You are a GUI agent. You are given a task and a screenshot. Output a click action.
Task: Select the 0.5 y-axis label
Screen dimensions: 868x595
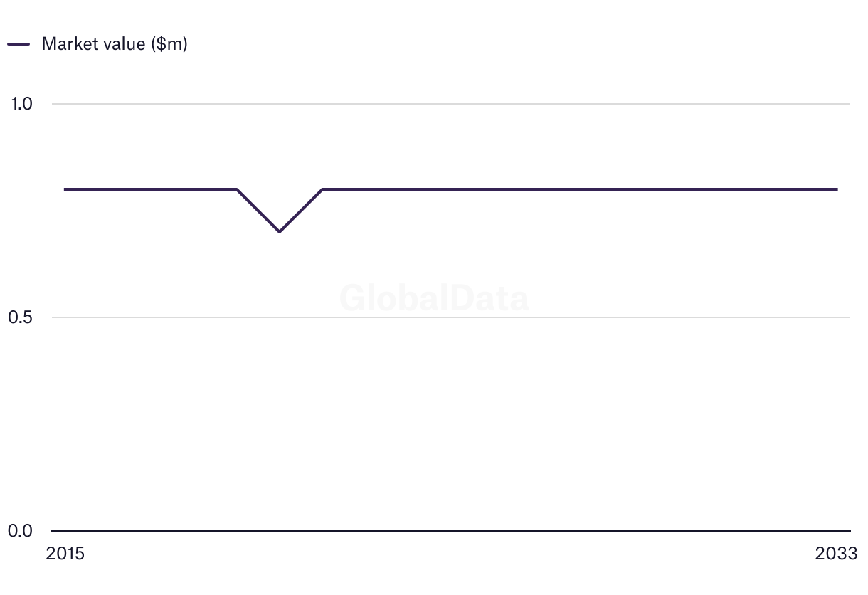[21, 317]
